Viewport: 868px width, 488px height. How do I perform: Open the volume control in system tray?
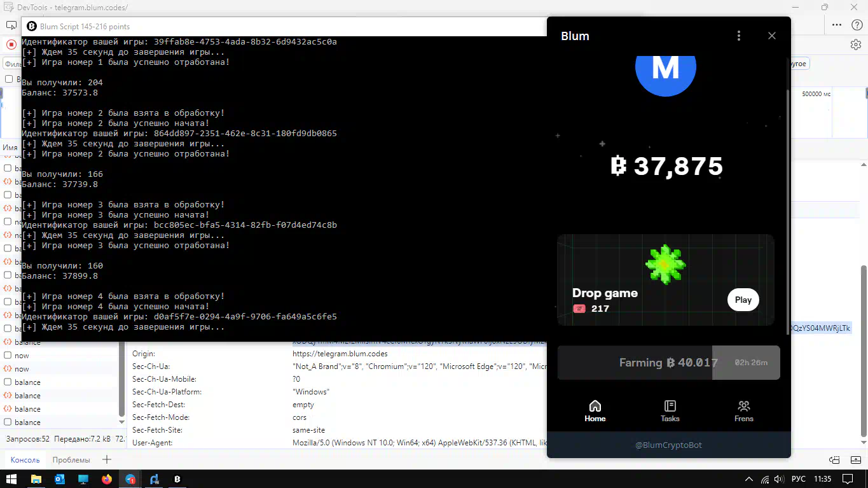click(779, 479)
